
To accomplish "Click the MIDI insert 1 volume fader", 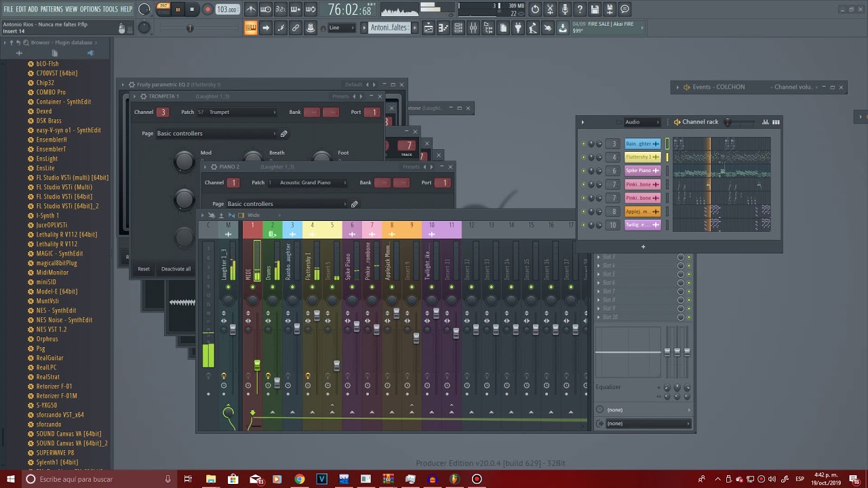I will [x=257, y=365].
